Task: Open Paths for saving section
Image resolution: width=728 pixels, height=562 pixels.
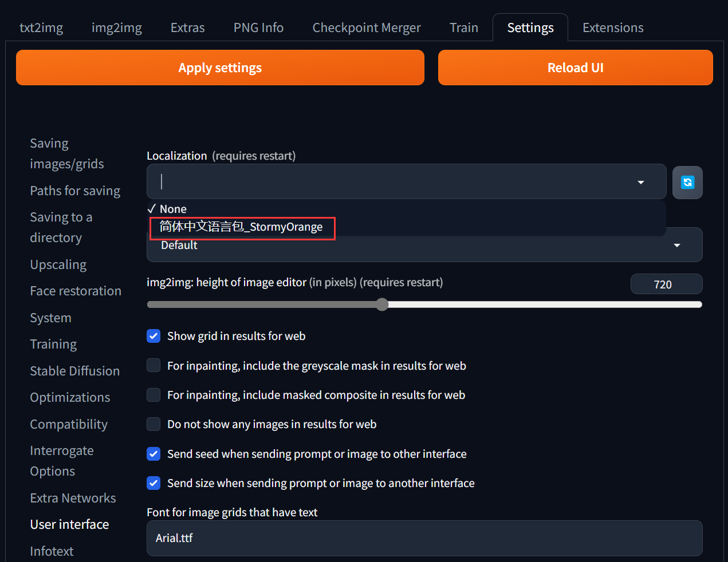Action: [x=75, y=191]
